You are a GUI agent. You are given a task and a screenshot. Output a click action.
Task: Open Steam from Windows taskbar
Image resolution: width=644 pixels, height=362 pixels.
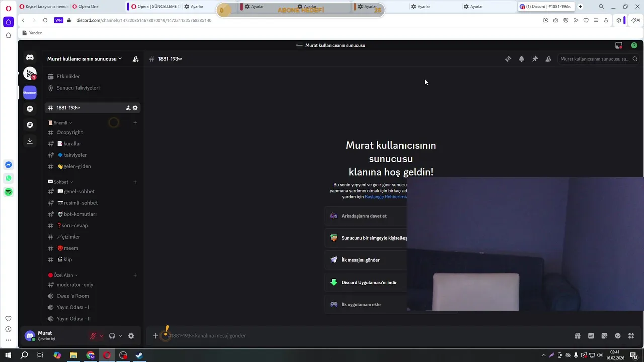(140, 355)
